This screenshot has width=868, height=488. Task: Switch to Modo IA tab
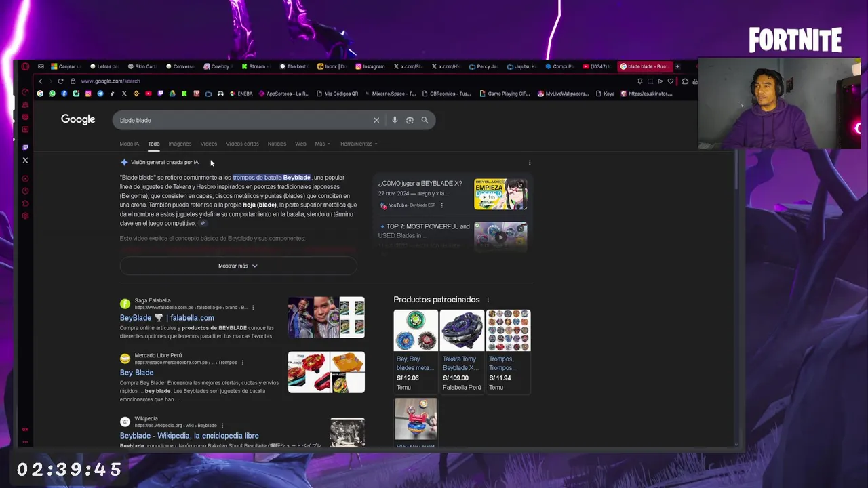(129, 144)
